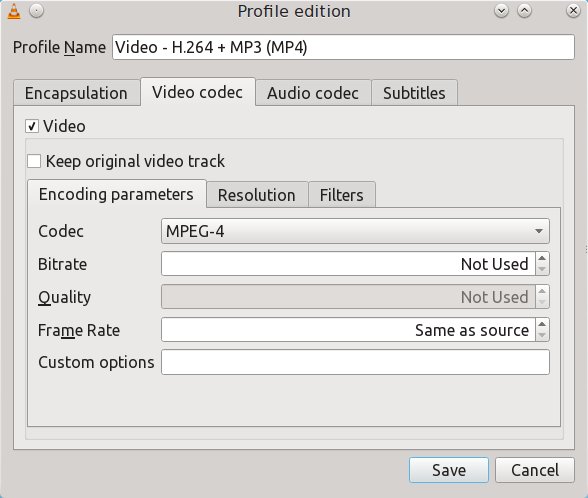Click the down-chevron title bar button
Image resolution: width=588 pixels, height=498 pixels.
point(501,11)
